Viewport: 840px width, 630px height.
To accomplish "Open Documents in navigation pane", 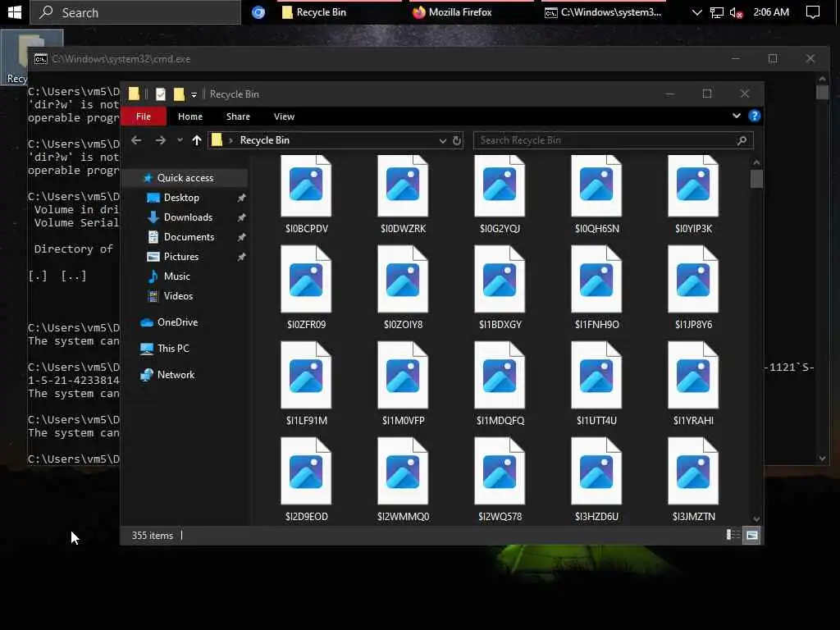I will [x=189, y=237].
